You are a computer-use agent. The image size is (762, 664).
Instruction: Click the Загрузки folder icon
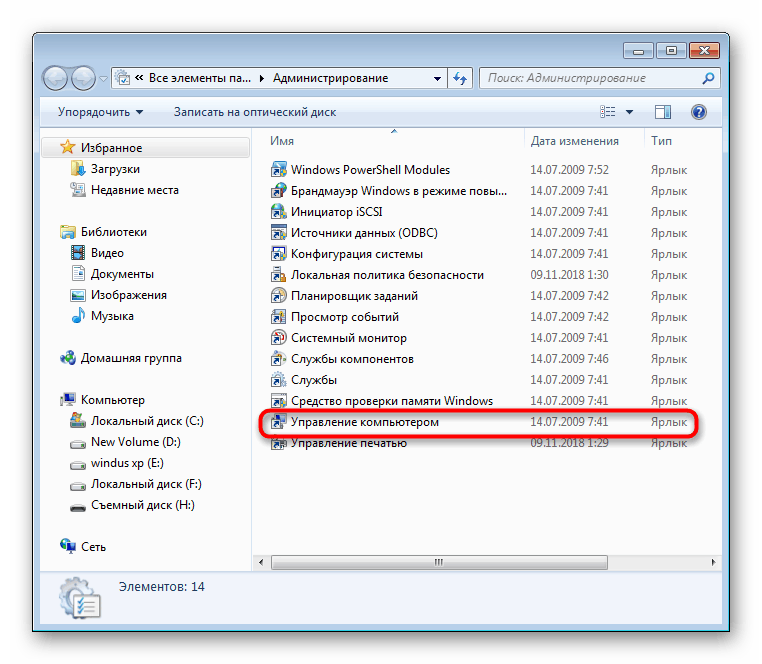point(78,169)
